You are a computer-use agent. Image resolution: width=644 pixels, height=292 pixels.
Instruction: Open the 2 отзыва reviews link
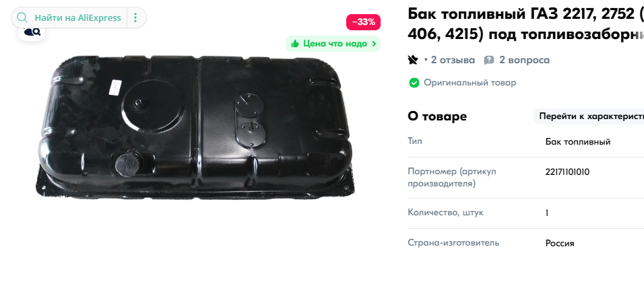pyautogui.click(x=453, y=61)
